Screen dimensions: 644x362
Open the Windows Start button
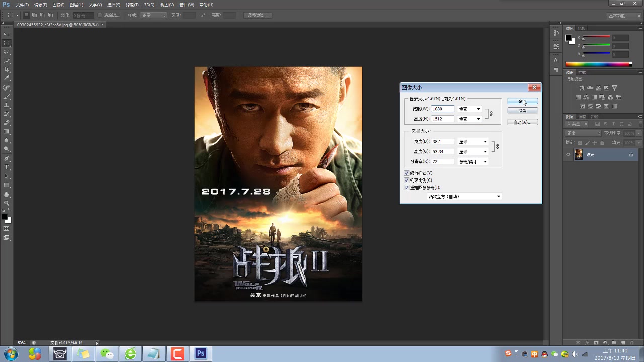pyautogui.click(x=10, y=354)
